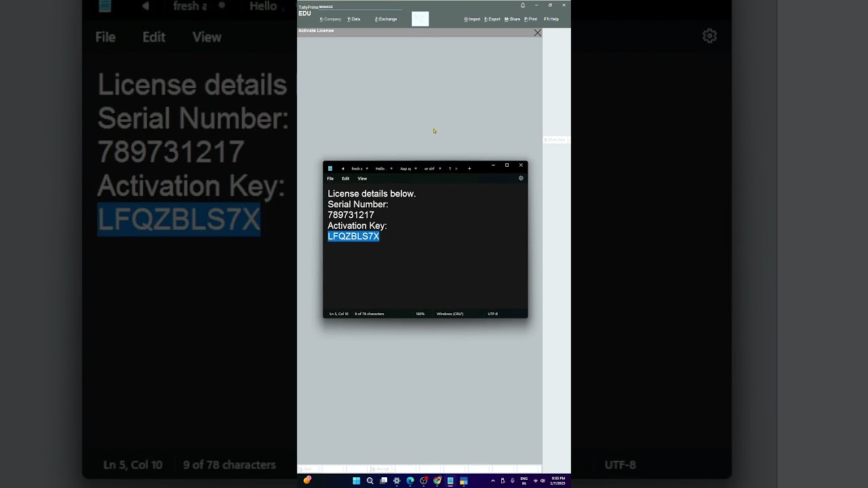This screenshot has width=868, height=488.
Task: Click the 'License details below.' line
Action: click(372, 194)
